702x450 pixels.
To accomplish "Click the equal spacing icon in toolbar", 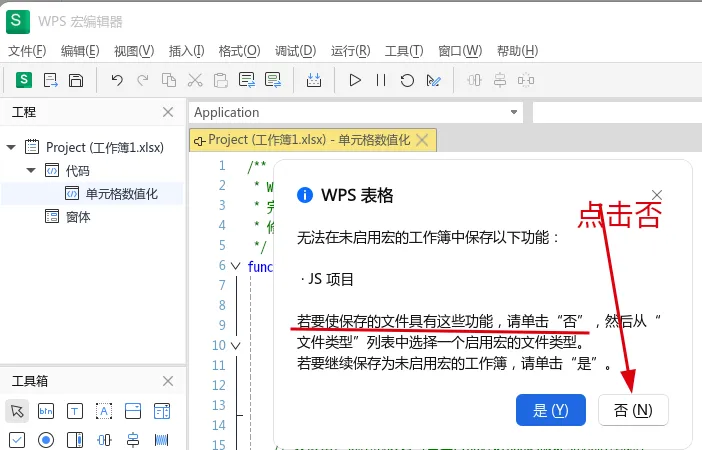I will coord(526,80).
